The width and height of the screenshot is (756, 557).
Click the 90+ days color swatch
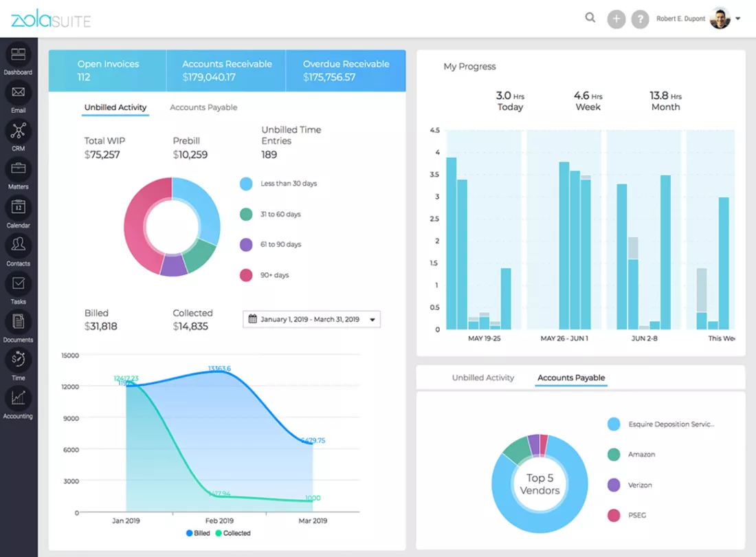[246, 275]
